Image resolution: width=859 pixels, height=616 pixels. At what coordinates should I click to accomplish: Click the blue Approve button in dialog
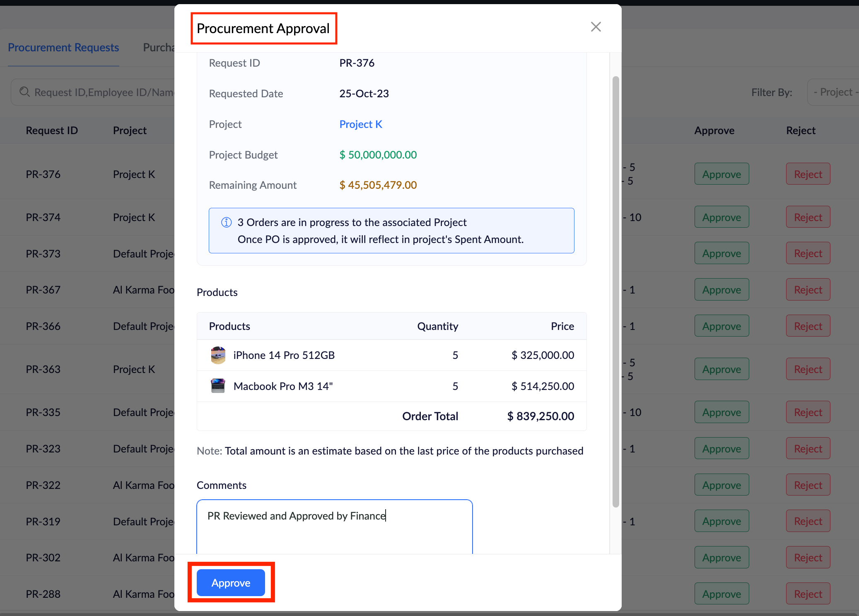click(x=231, y=582)
